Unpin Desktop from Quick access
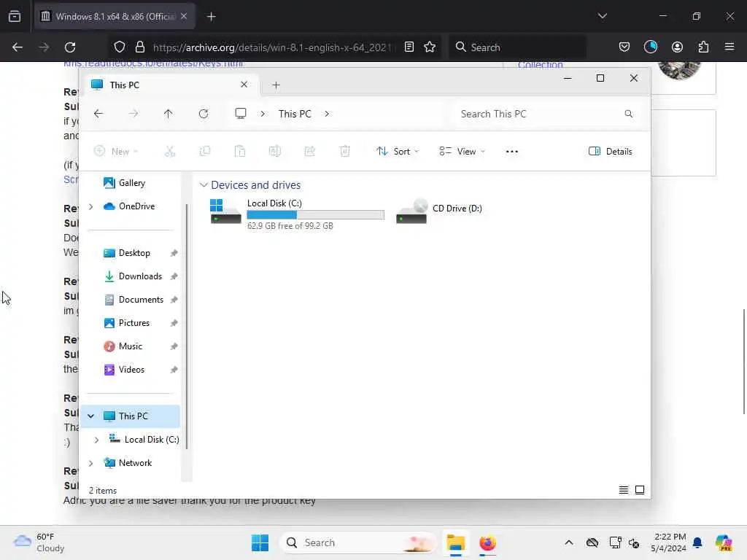The image size is (747, 560). 174,253
